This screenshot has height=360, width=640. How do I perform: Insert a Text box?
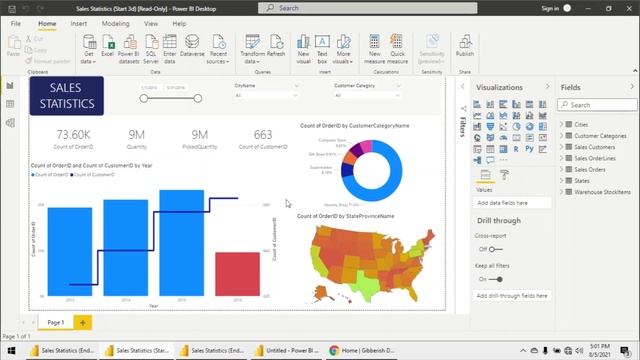(322, 49)
